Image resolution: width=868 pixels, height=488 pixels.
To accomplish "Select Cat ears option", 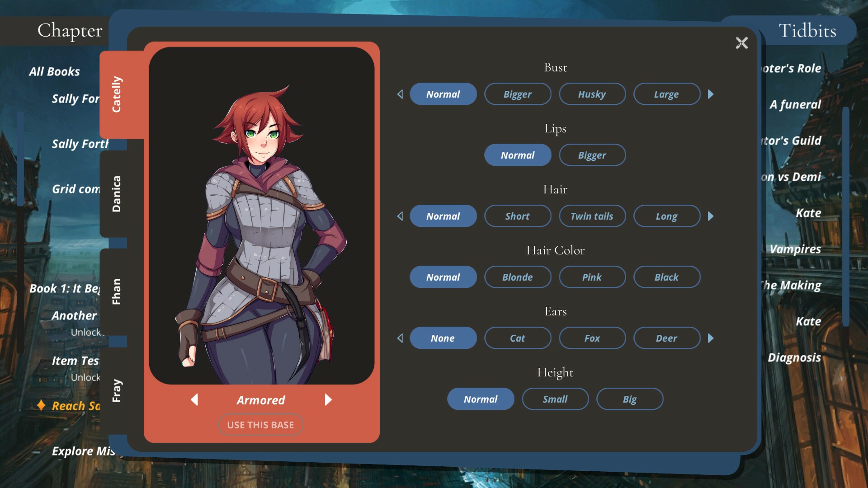I will pyautogui.click(x=517, y=338).
